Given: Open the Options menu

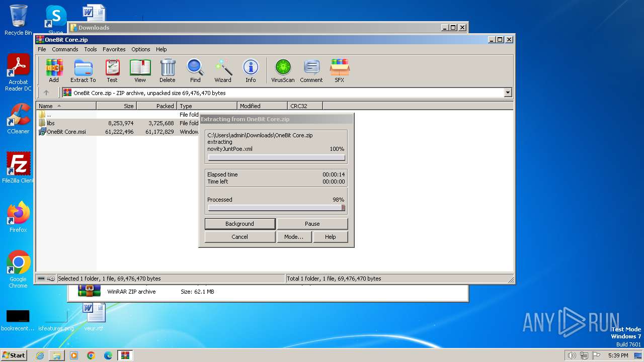Looking at the screenshot, I should pos(141,49).
